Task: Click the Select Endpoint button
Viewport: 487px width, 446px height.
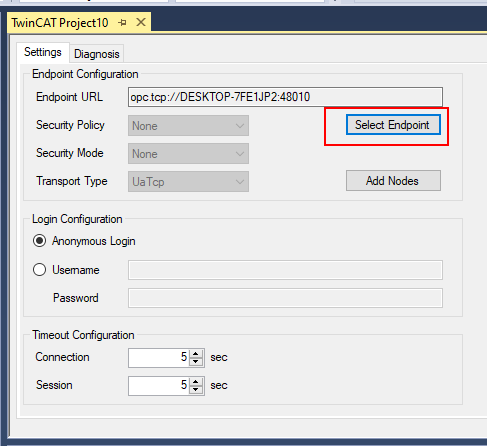Action: (x=393, y=125)
